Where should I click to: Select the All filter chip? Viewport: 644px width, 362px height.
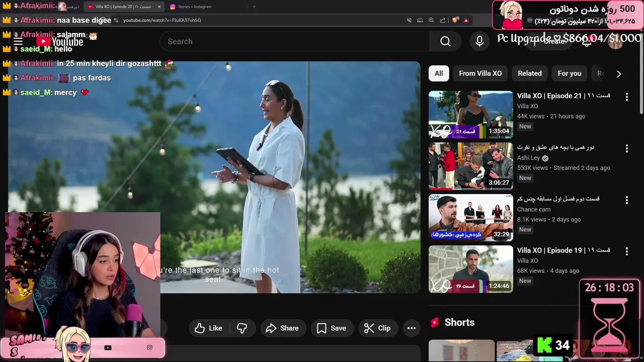click(x=439, y=73)
